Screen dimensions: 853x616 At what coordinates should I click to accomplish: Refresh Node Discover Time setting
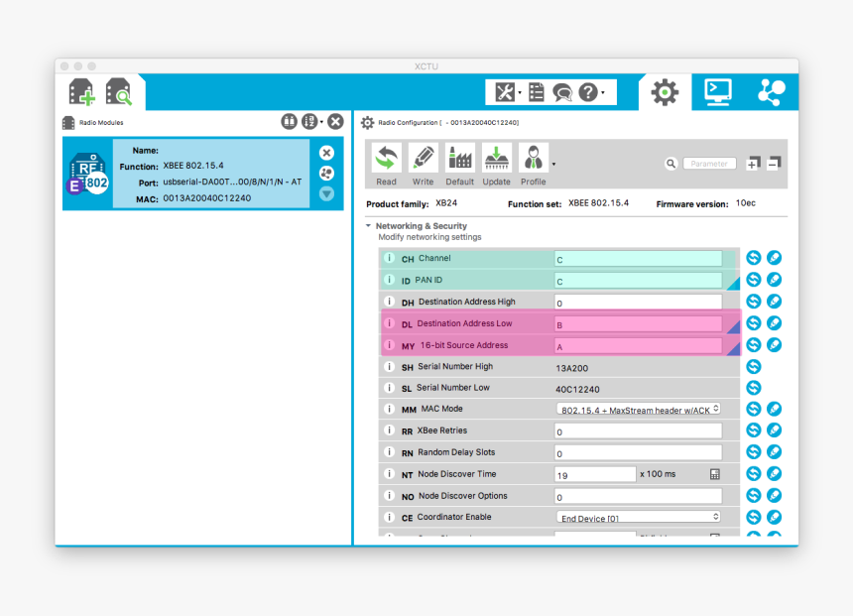tap(754, 473)
